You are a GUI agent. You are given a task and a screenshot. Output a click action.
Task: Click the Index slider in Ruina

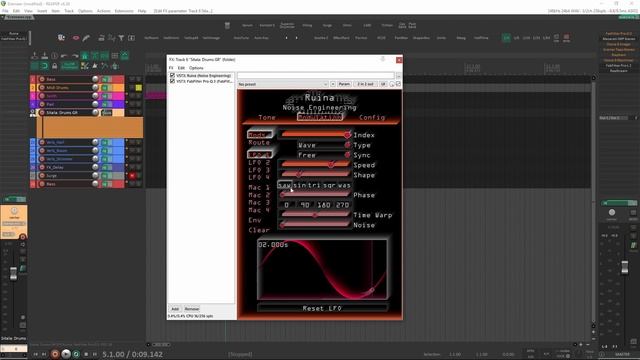pos(315,134)
